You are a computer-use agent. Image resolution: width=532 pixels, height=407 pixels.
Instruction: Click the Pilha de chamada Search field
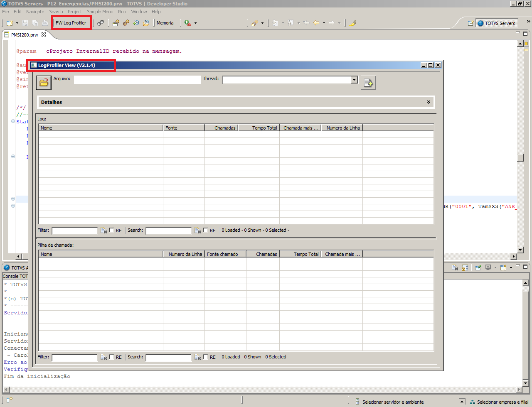coord(169,357)
